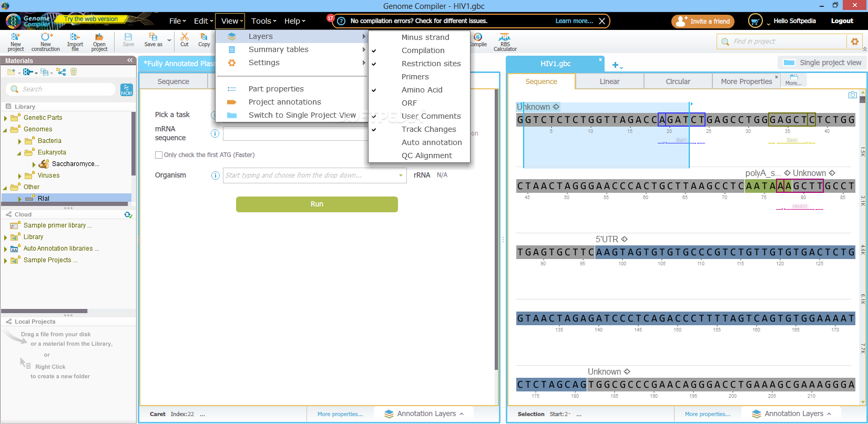Expand the Auto Annotation libraries node
Image resolution: width=868 pixels, height=424 pixels.
coord(6,249)
